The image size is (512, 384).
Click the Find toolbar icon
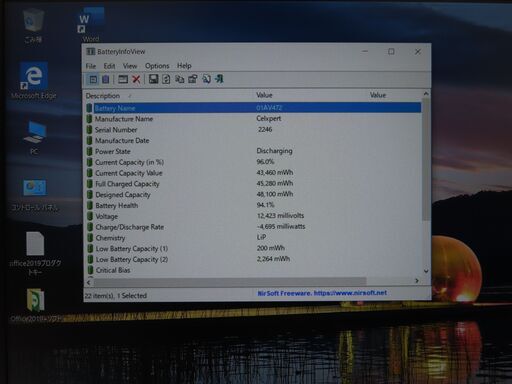point(206,79)
